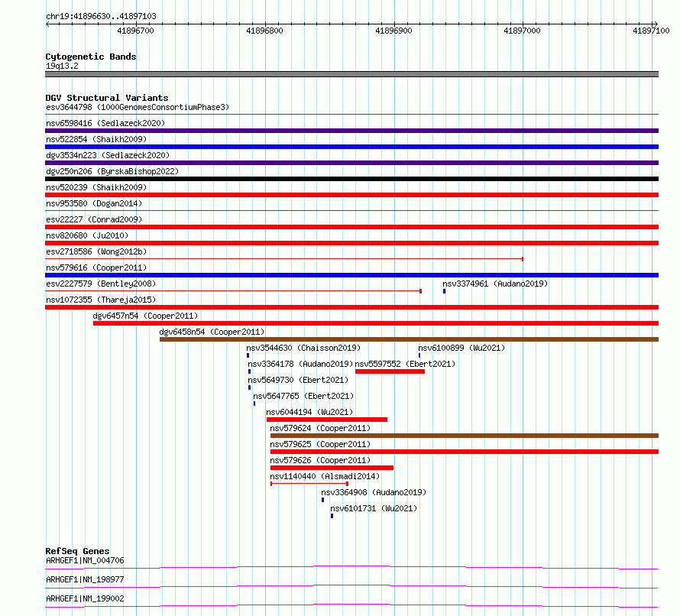This screenshot has width=680, height=616.
Task: Open the dgv3534n223 (Sedlazeck2020) label
Action: coord(108,155)
